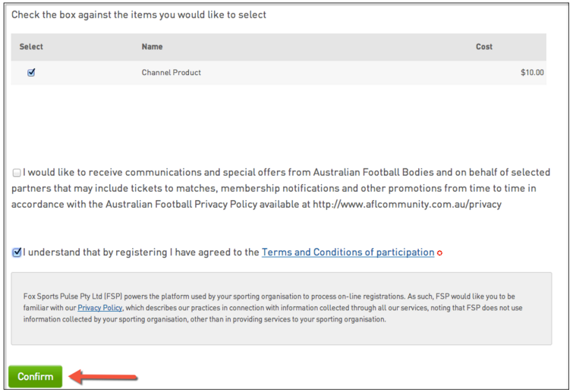Click the Select column header
573x392 pixels.
coord(31,47)
